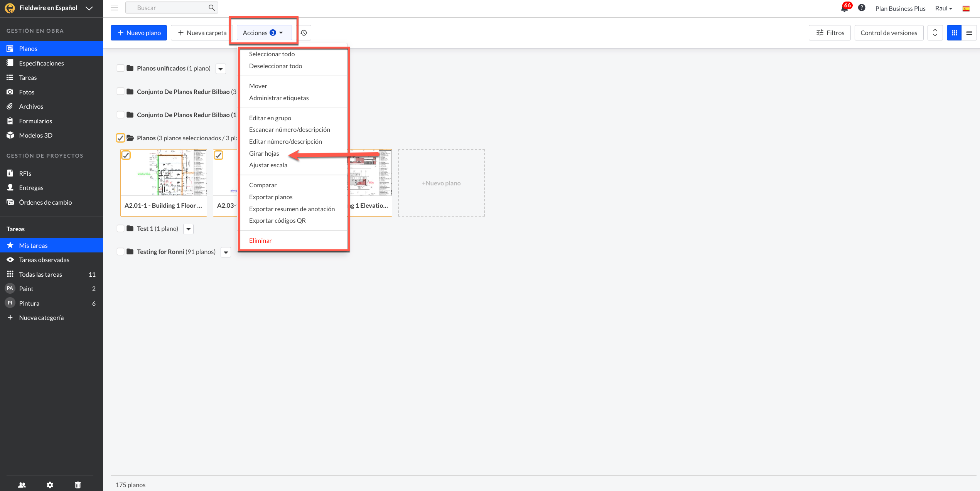Expand the Testing for Ronni dropdown arrow
980x491 pixels.
[x=226, y=252]
